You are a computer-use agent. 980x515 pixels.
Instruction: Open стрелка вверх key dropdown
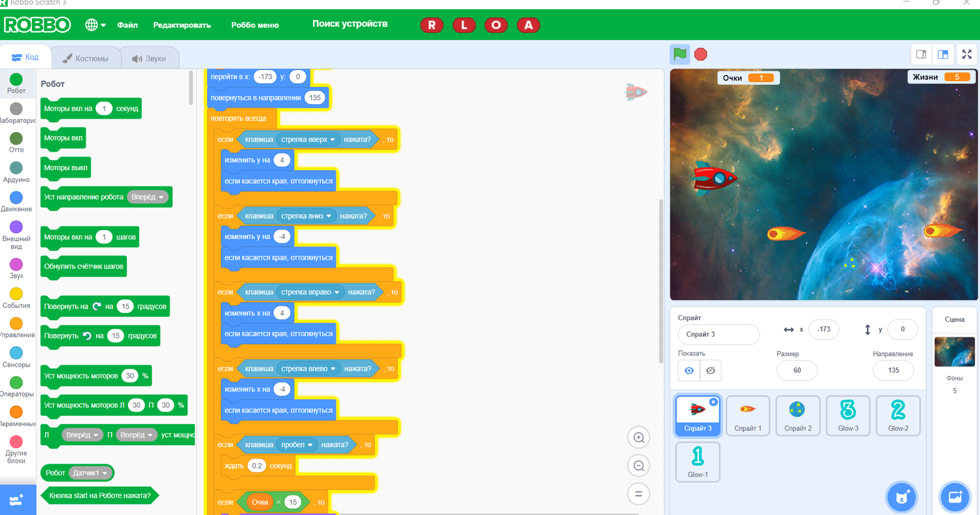[x=308, y=139]
